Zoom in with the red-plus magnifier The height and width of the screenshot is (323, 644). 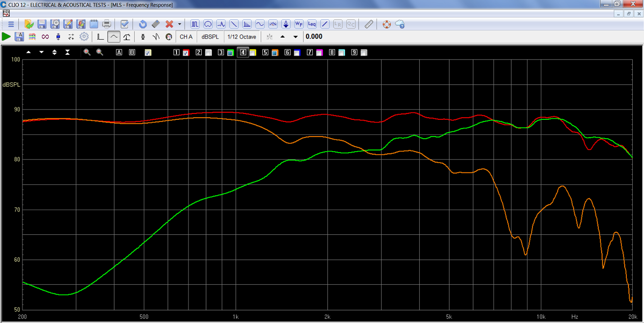tap(87, 52)
